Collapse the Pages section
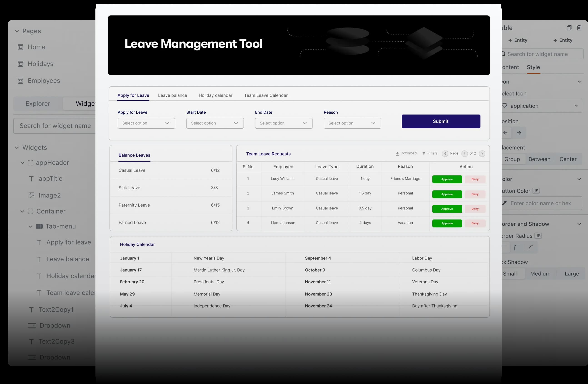Viewport: 588px width, 384px height. click(x=17, y=31)
